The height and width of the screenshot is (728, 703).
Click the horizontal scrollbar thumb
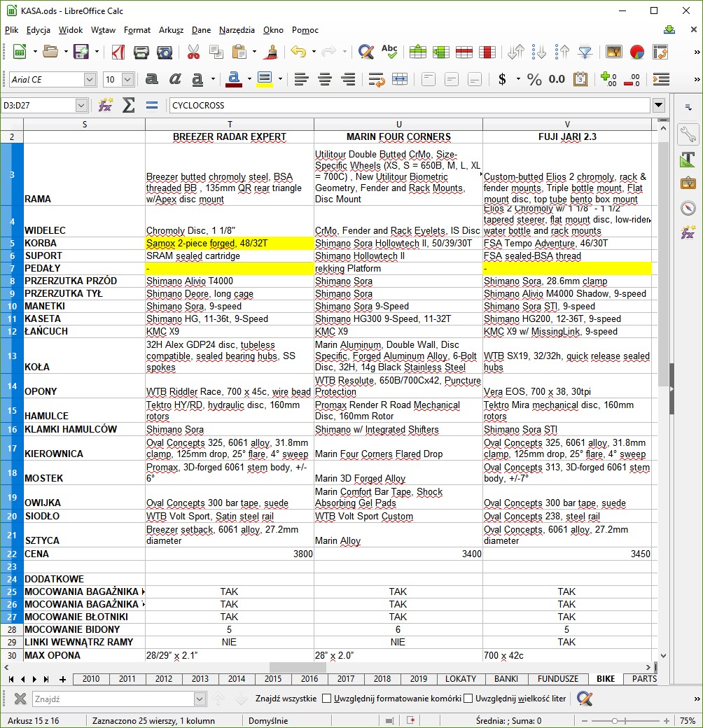[x=298, y=667]
